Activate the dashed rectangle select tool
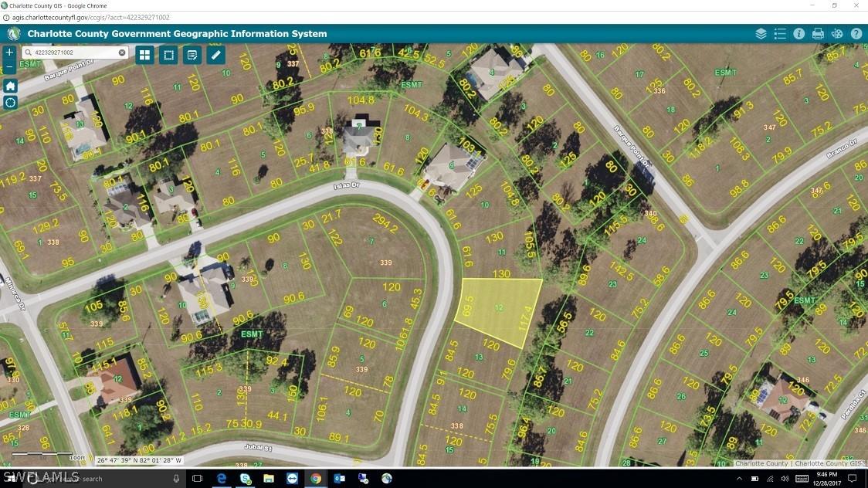Screen dimensions: 868x488 [x=168, y=55]
